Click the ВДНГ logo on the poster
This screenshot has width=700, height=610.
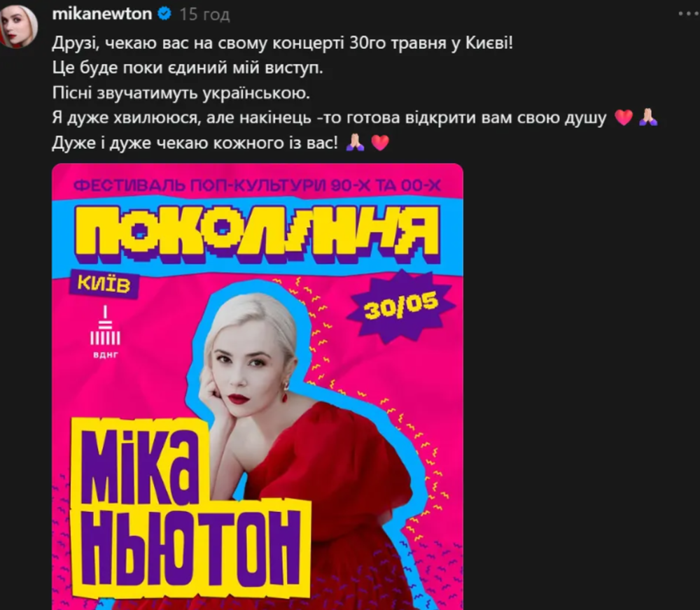click(105, 333)
